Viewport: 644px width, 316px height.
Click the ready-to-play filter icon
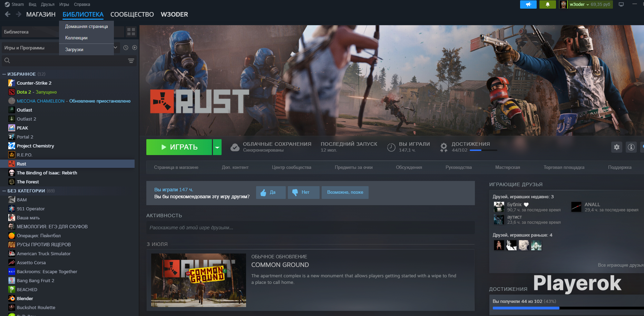pos(135,48)
